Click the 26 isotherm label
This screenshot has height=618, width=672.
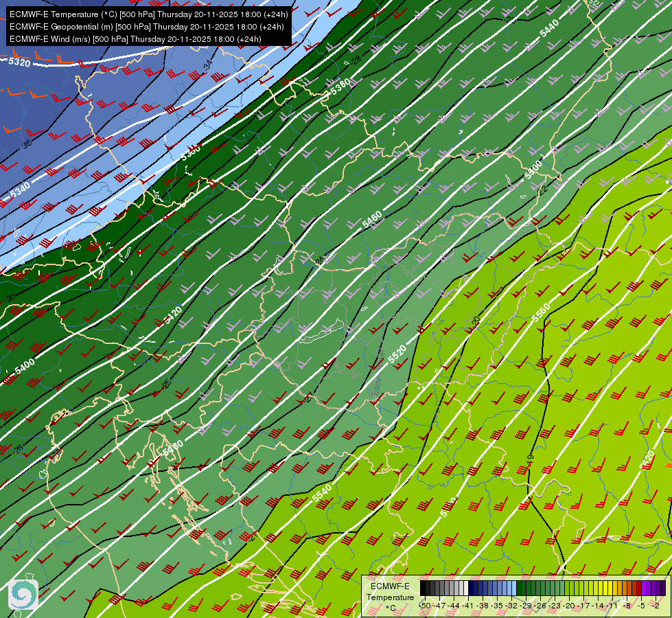tap(18, 450)
